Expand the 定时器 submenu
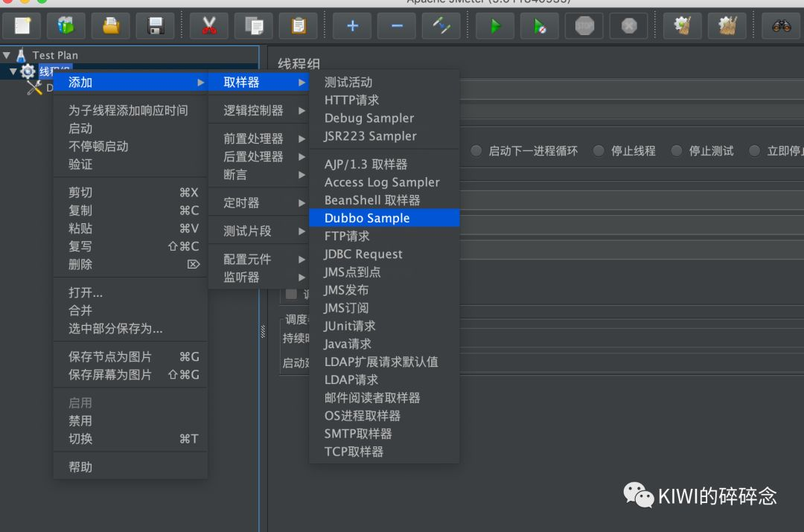 [258, 202]
